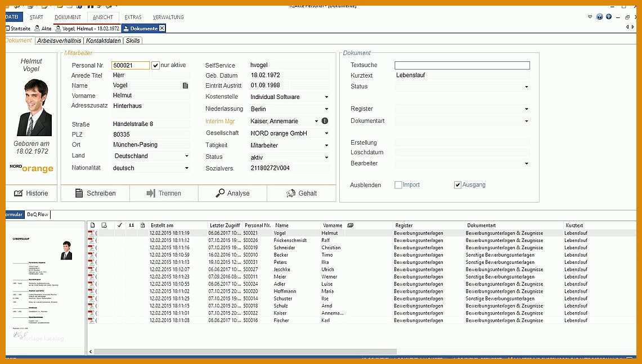Sort by 'Letzter Zugriff' column header

coord(225,225)
